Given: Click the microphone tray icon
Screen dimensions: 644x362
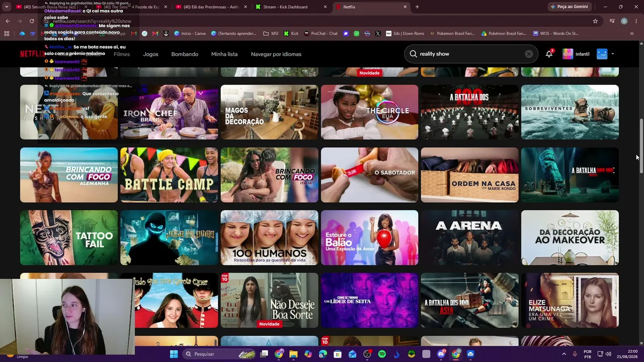Looking at the screenshot, I should click(575, 354).
